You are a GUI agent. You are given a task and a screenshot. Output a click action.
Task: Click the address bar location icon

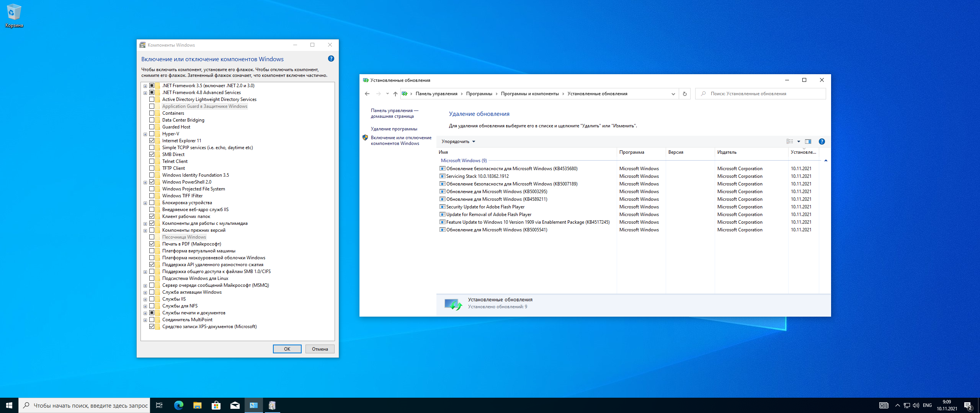coord(405,94)
